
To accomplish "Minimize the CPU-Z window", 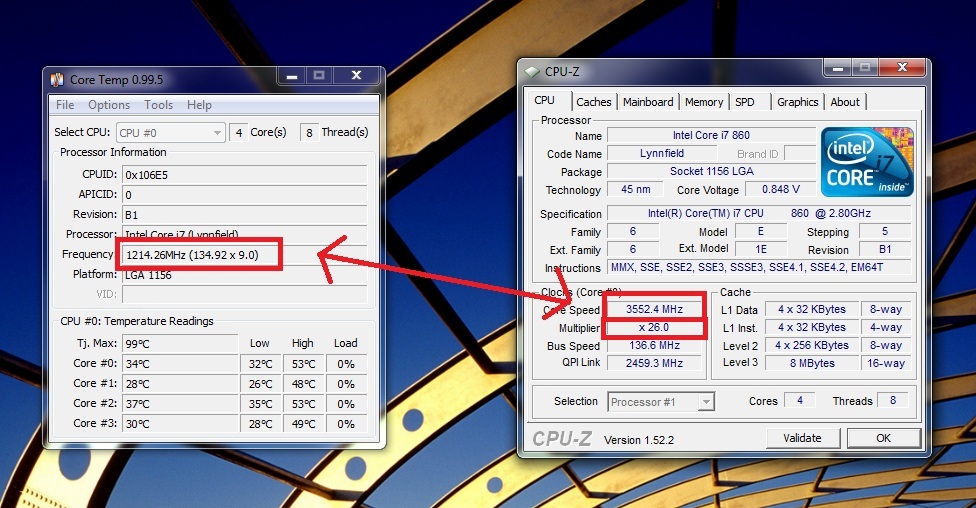I will click(x=838, y=68).
